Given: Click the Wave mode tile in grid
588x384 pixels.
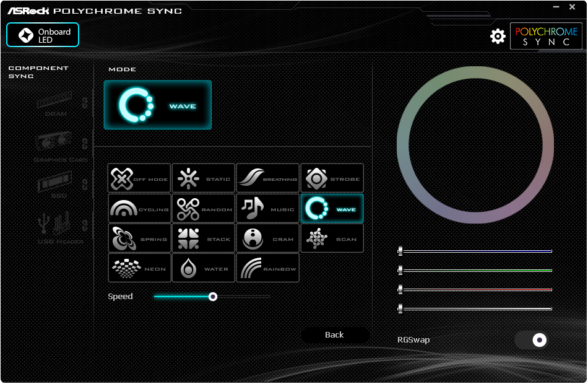Looking at the screenshot, I should click(332, 208).
